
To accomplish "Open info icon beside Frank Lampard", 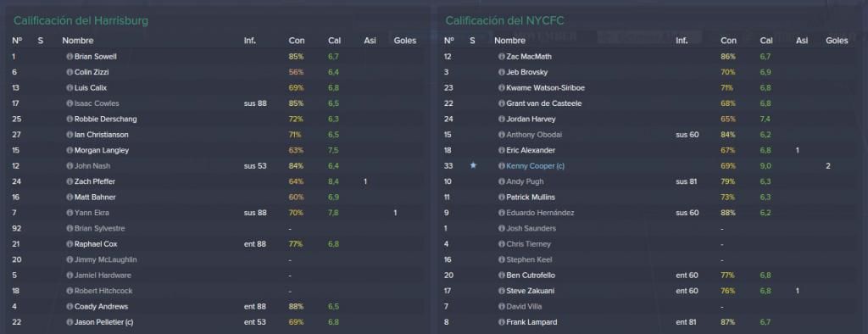I will tap(502, 322).
